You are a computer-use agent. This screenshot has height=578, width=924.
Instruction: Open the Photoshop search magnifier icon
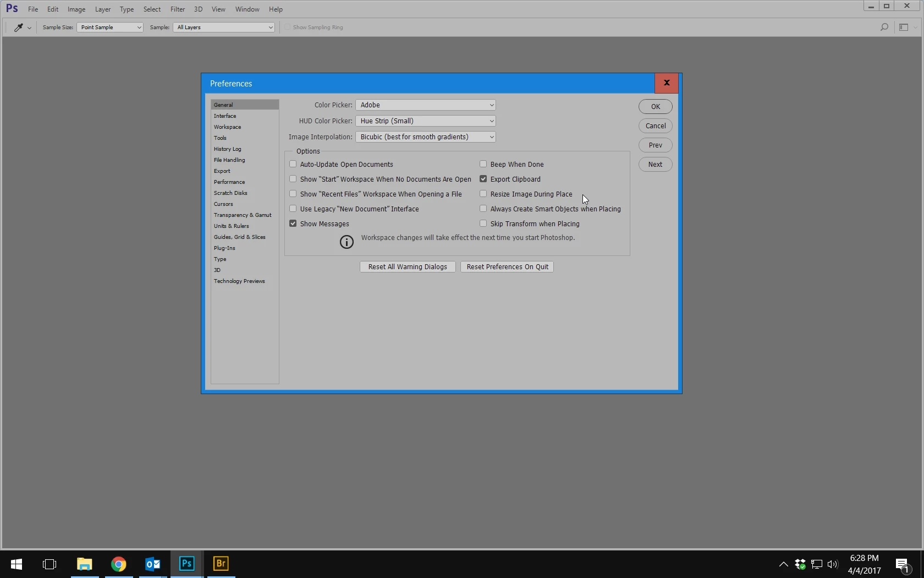884,27
